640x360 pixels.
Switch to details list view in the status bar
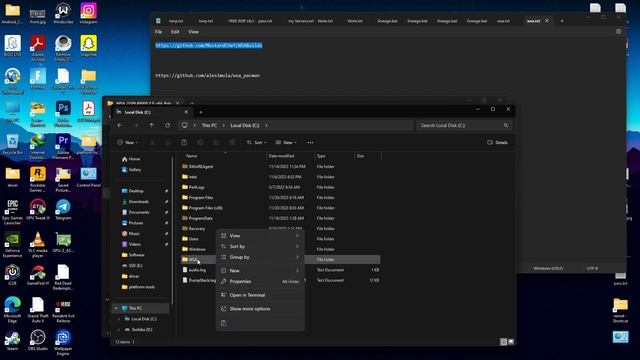coord(503,342)
